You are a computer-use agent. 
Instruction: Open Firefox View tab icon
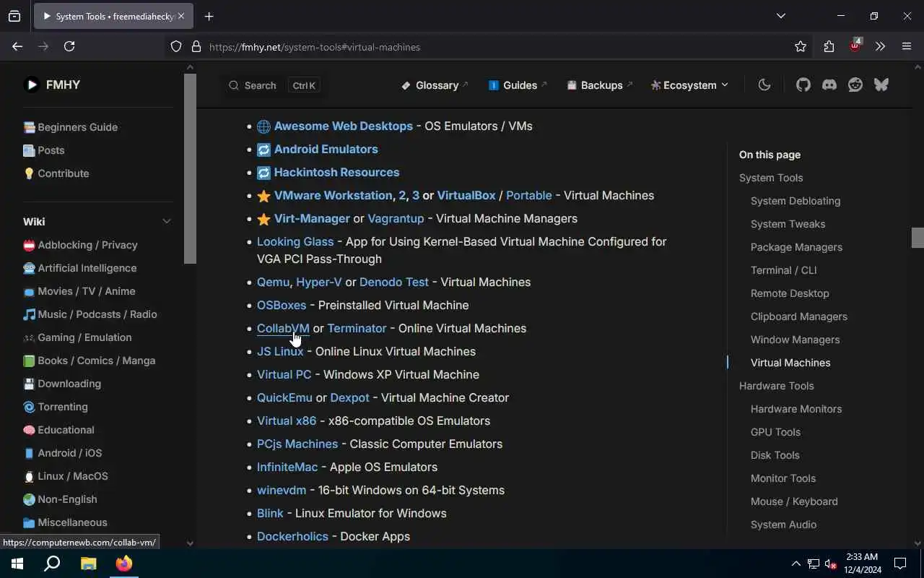coord(14,16)
